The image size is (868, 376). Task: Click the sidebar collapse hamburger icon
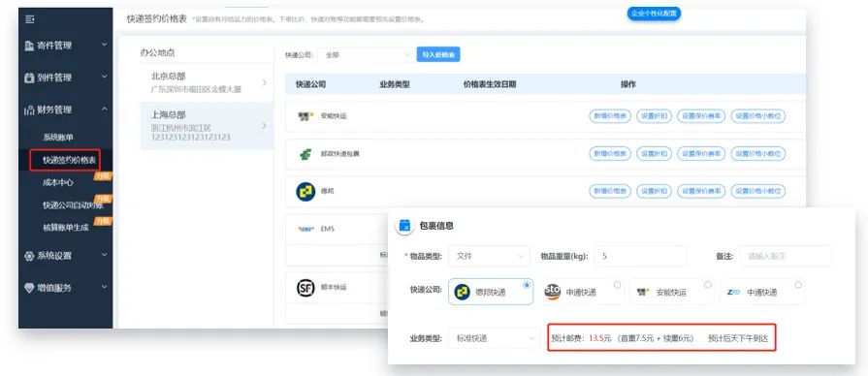pyautogui.click(x=30, y=19)
